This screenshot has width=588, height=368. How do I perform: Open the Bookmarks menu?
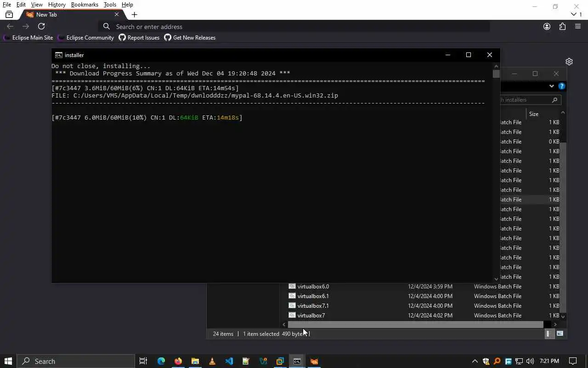tap(85, 5)
